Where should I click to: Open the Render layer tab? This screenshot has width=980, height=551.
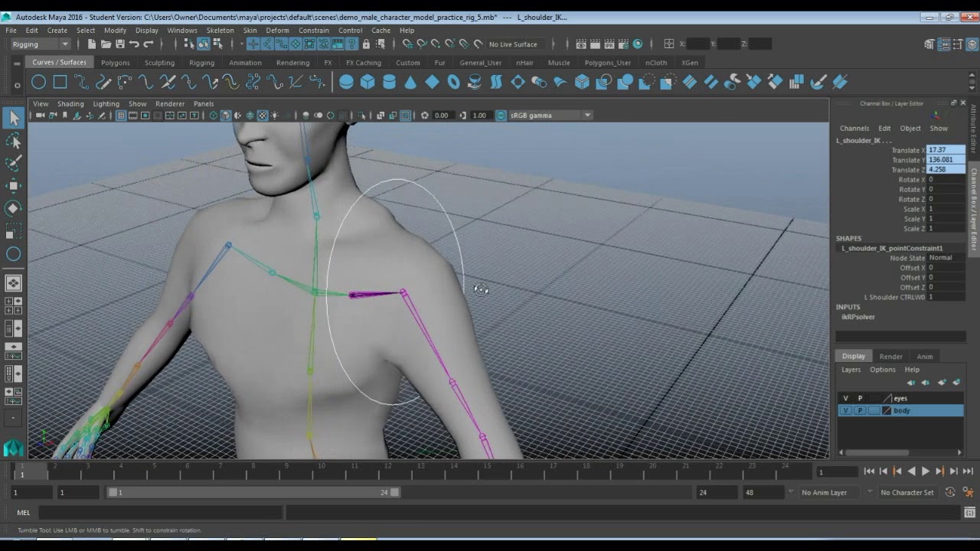[890, 357]
